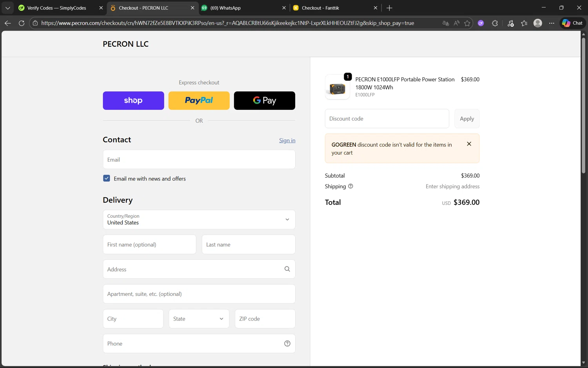Open the Favorites list icon
The width and height of the screenshot is (588, 368).
coord(524,23)
